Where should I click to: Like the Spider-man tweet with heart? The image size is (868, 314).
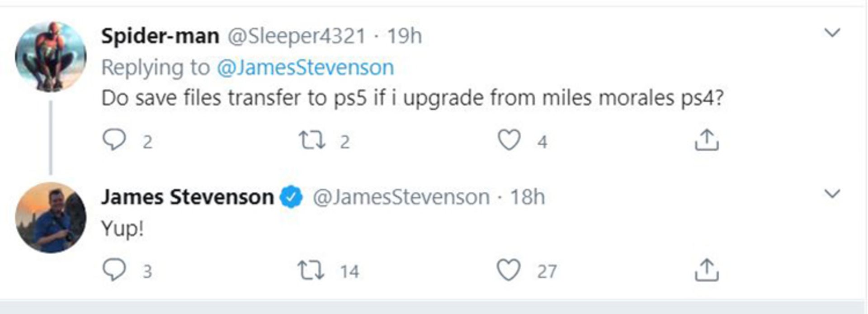click(x=509, y=140)
